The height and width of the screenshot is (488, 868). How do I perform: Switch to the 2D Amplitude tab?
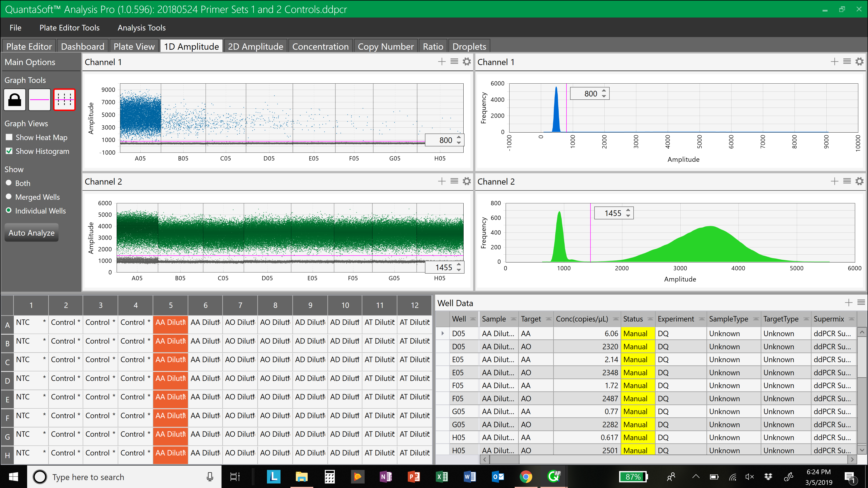click(255, 47)
